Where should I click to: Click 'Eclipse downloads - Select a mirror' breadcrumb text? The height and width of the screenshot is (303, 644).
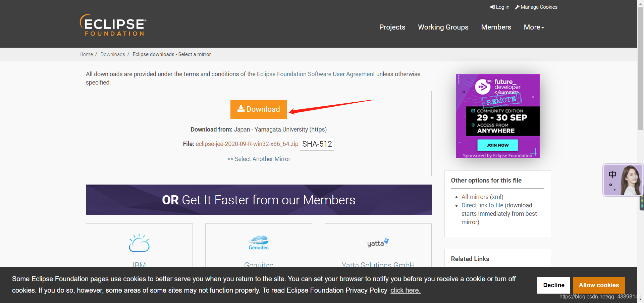(x=172, y=54)
